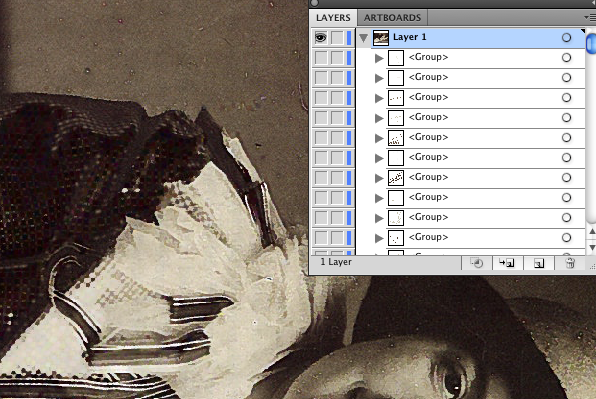Click target circle of the first <Group>
The image size is (596, 399).
pos(566,57)
